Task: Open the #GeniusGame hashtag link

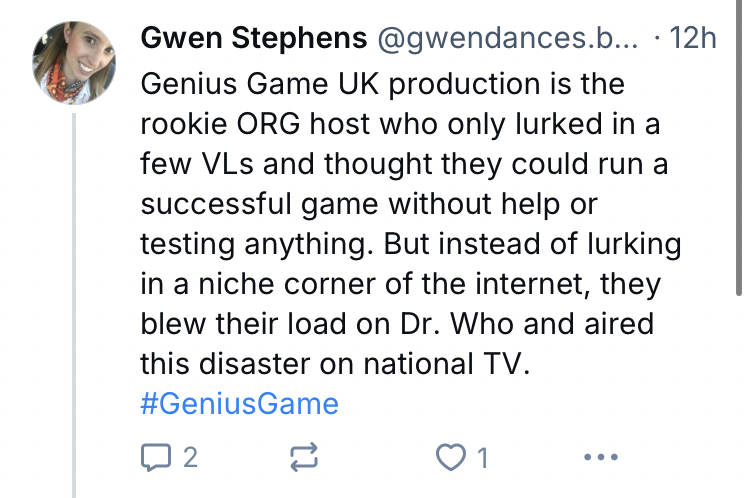Action: pos(240,404)
